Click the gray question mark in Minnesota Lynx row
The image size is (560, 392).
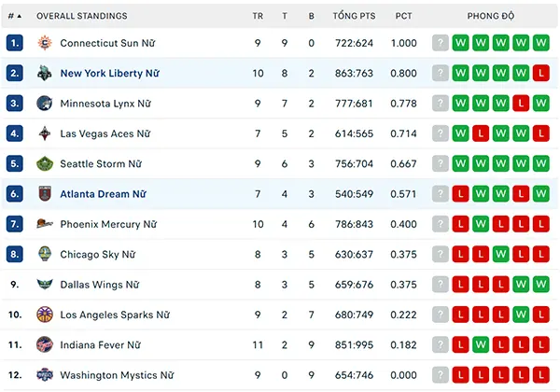click(x=441, y=104)
